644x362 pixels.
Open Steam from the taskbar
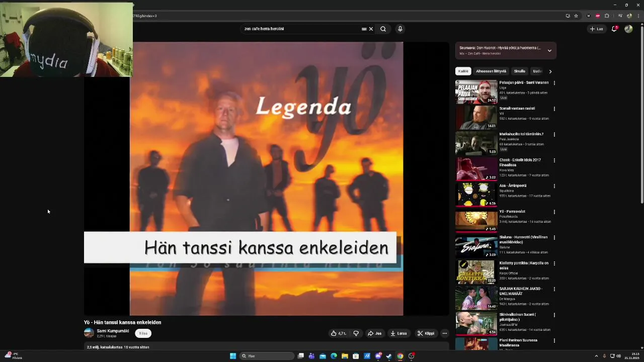click(389, 356)
